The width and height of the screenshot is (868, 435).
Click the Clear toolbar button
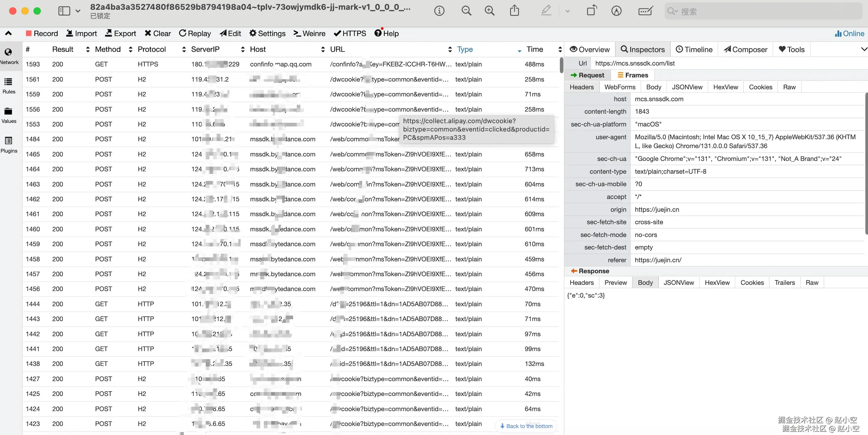tap(158, 34)
